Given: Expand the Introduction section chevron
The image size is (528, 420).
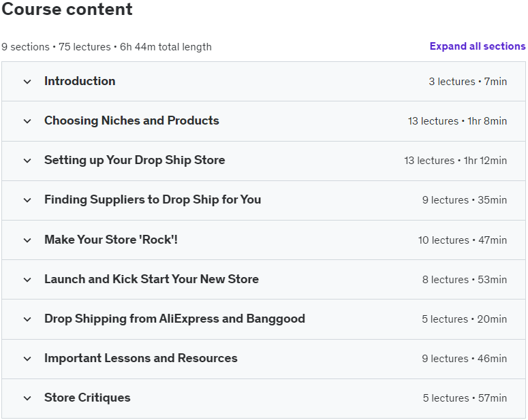Looking at the screenshot, I should tap(27, 82).
